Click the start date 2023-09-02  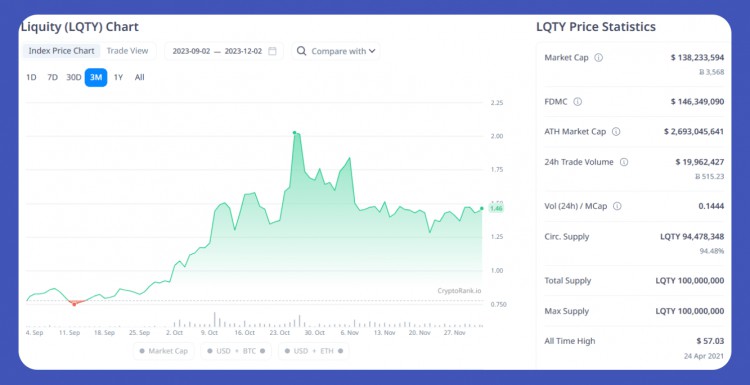point(191,51)
